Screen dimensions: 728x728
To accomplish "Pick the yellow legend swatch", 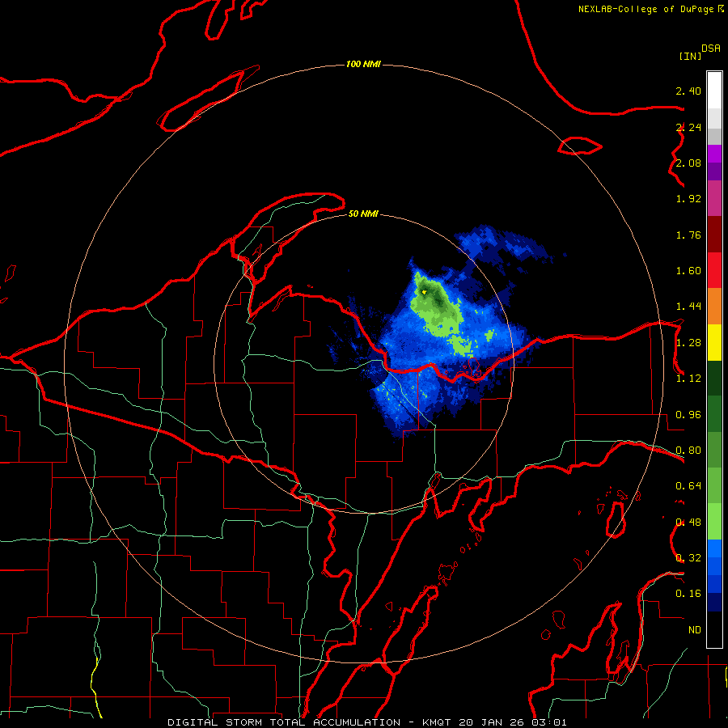I will point(714,342).
